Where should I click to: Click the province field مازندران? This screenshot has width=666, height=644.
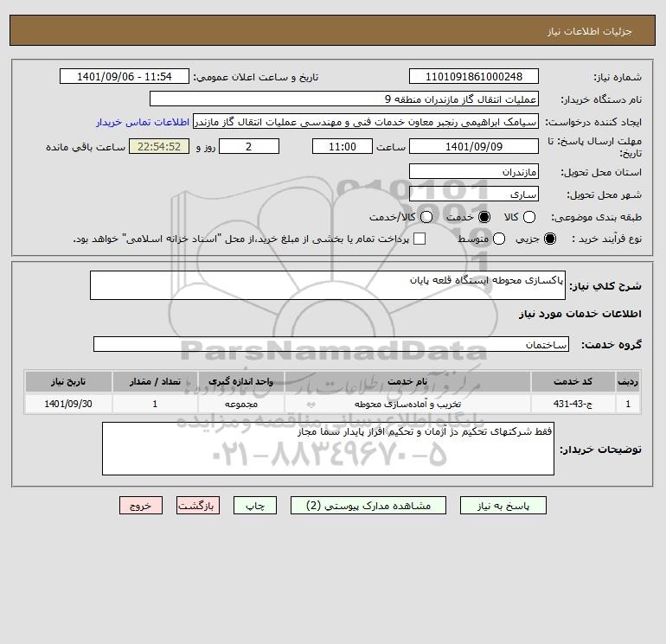(x=474, y=171)
